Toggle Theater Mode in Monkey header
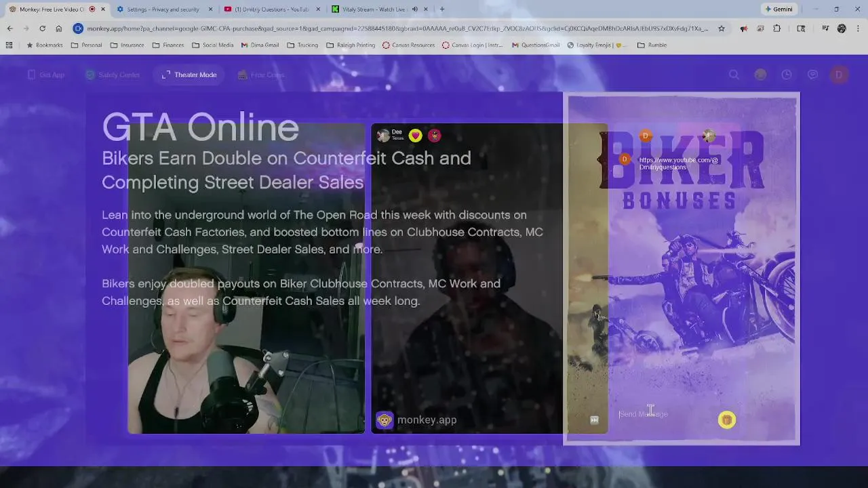The height and width of the screenshot is (488, 868). [x=189, y=75]
